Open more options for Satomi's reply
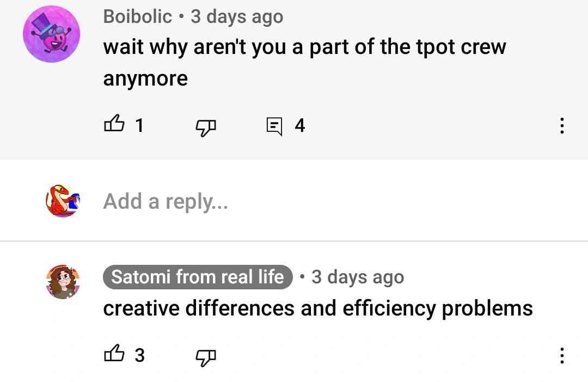Screen dimensions: 588x382 562,355
